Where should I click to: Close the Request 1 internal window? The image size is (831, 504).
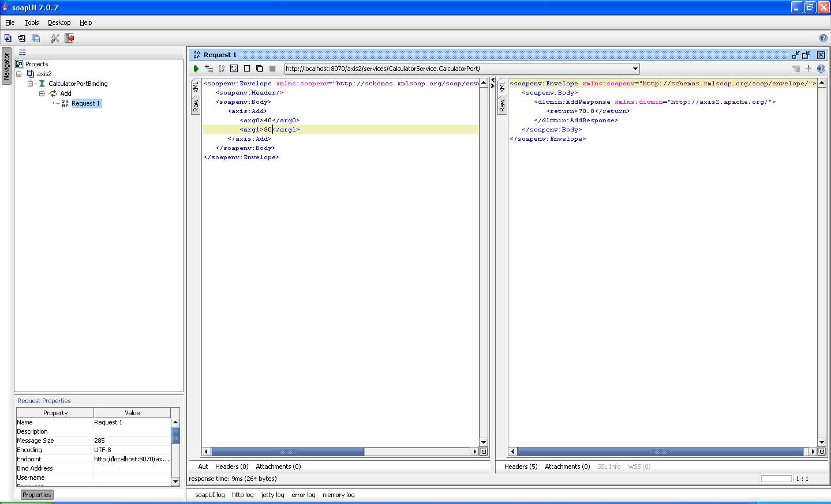tap(821, 55)
